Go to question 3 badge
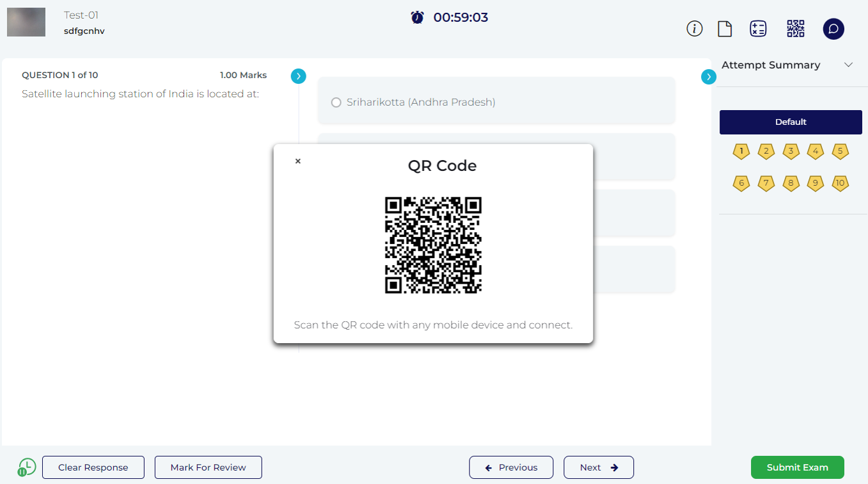Image resolution: width=868 pixels, height=484 pixels. click(x=791, y=152)
